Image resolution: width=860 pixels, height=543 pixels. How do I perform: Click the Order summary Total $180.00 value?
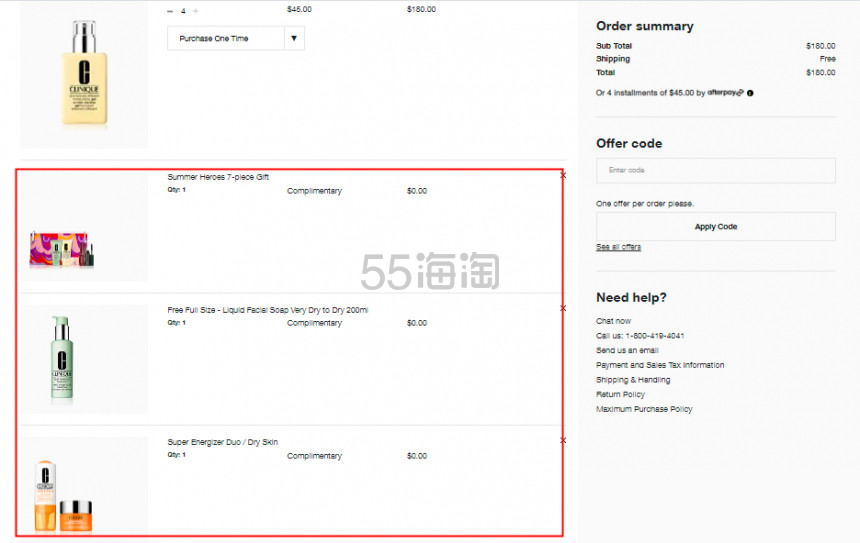pos(821,72)
